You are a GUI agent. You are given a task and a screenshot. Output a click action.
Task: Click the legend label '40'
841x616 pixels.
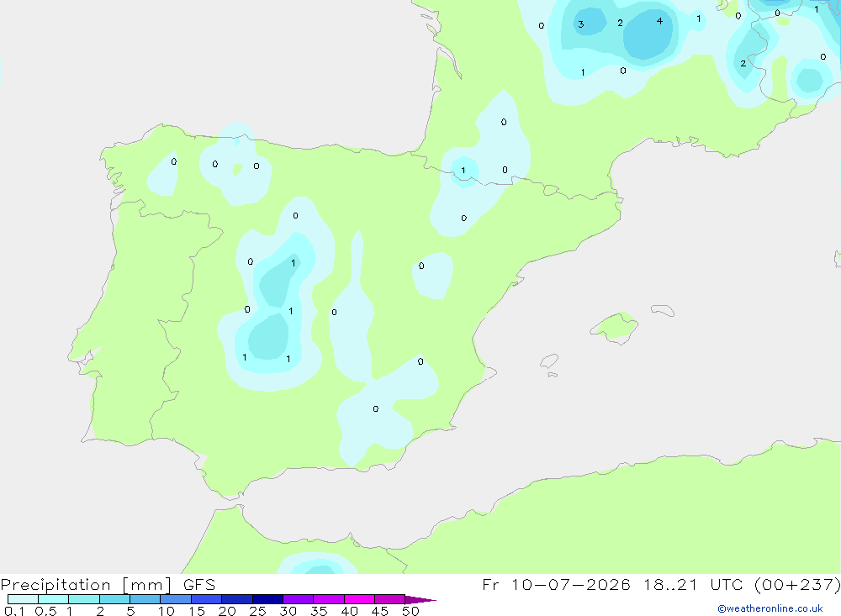[349, 611]
